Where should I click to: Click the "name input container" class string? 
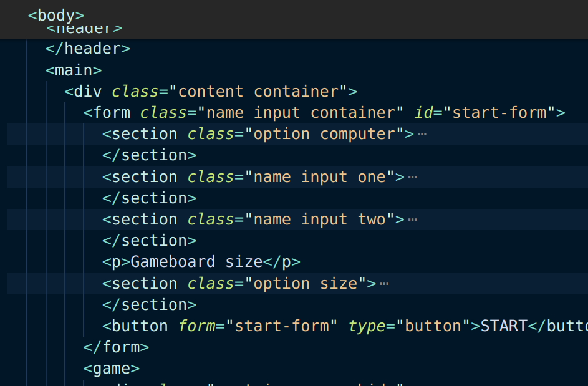pos(301,112)
